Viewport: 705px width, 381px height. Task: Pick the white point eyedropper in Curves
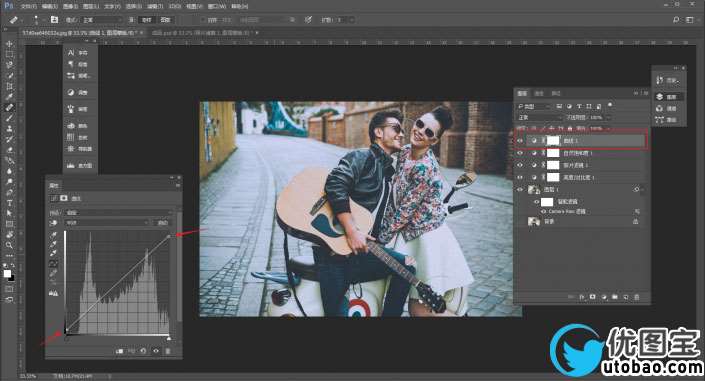click(54, 254)
